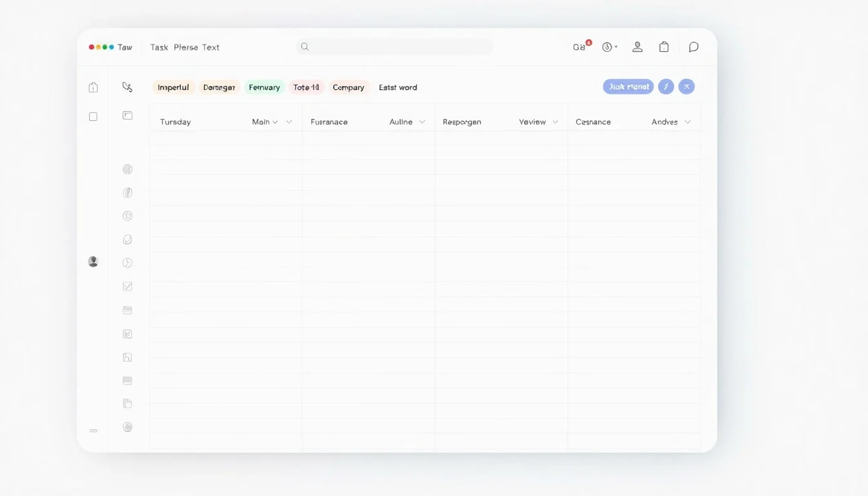Click the home icon in left rail
Viewport: 868px width, 496px height.
(x=93, y=87)
